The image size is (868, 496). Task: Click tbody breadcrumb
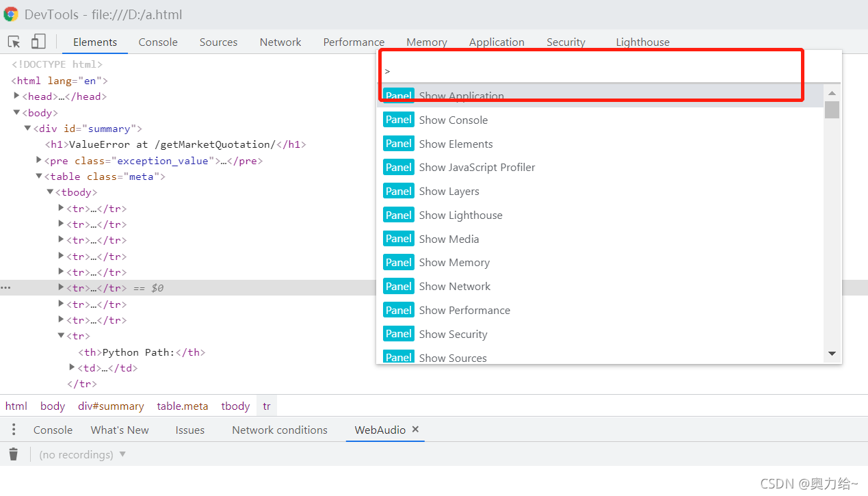tap(235, 406)
